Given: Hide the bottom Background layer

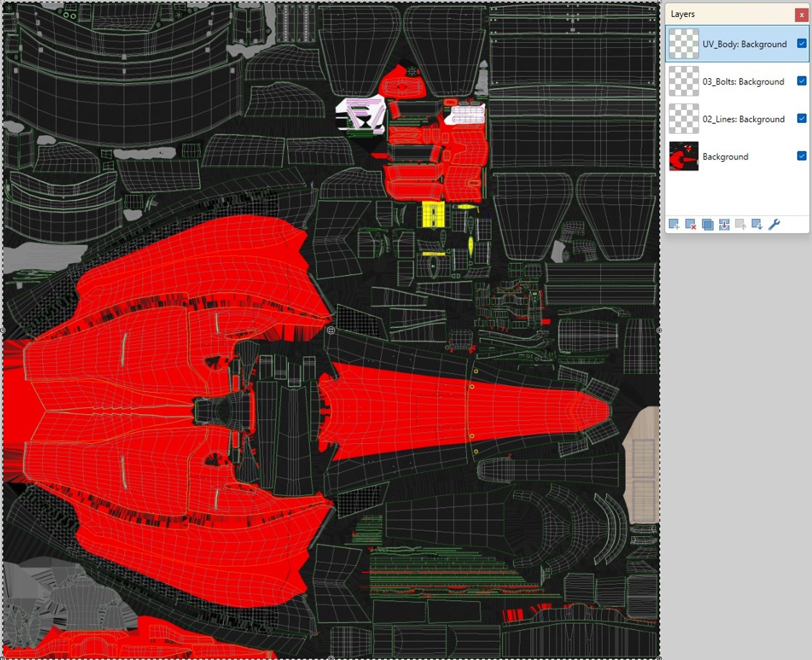Looking at the screenshot, I should coord(802,156).
